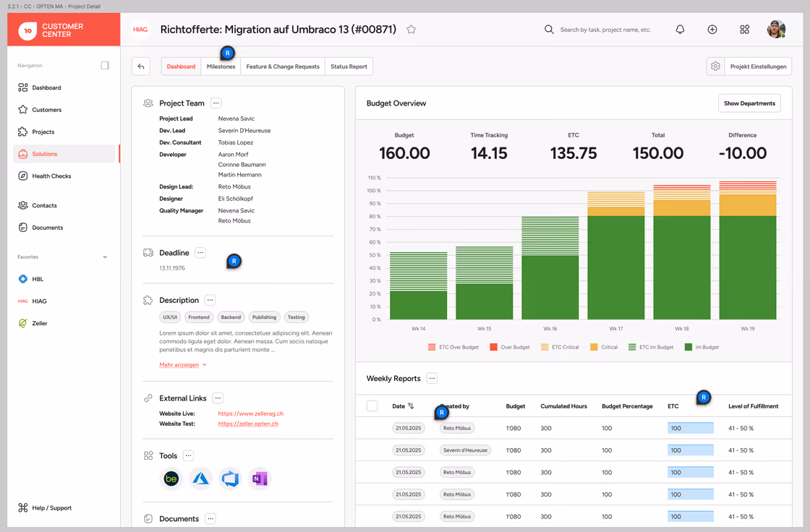Viewport: 810px width, 532px height.
Task: Sort the reports by Date column arrow
Action: [411, 406]
